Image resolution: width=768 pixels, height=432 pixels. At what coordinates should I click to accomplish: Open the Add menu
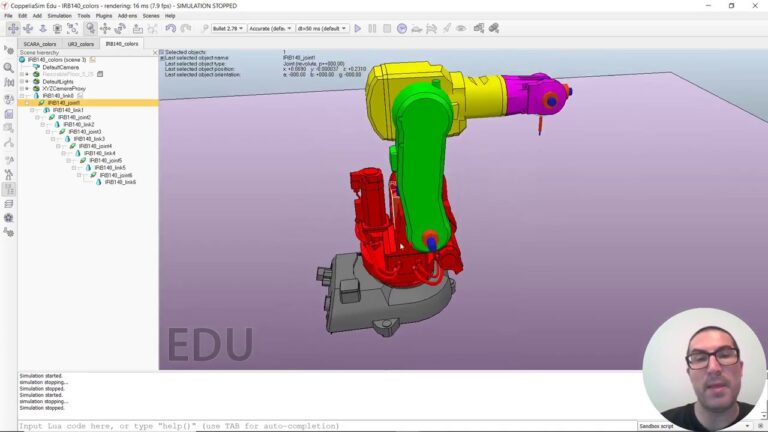(x=37, y=16)
